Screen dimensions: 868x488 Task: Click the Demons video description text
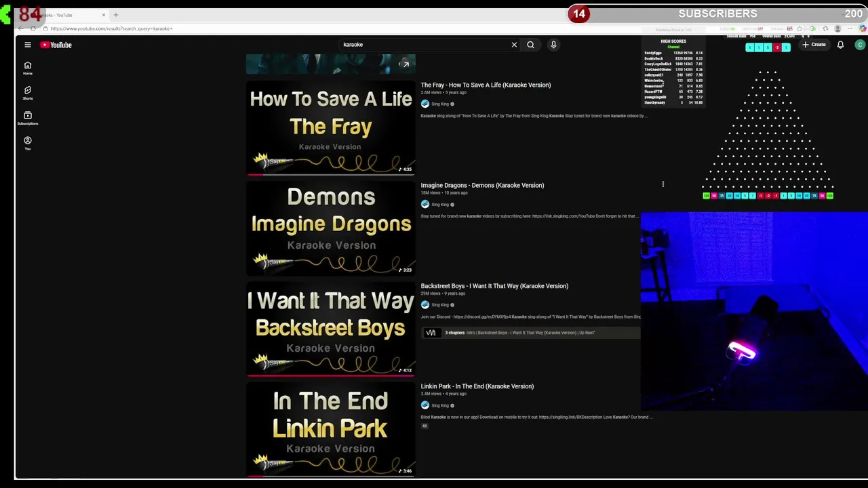coord(529,216)
